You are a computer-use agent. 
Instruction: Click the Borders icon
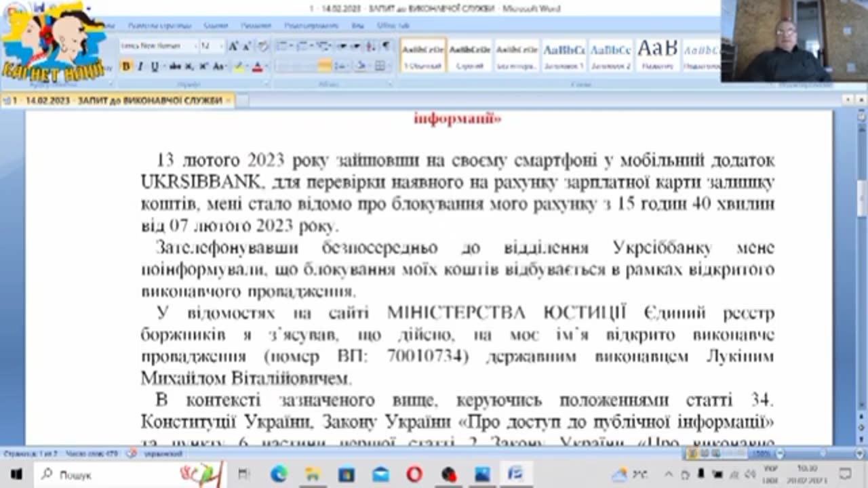[380, 66]
